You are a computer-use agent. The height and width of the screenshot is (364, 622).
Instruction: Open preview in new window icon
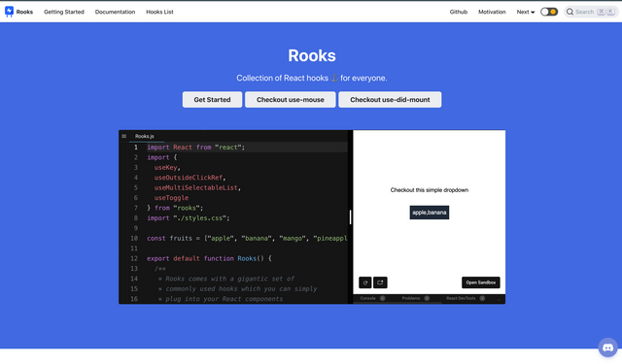[380, 282]
